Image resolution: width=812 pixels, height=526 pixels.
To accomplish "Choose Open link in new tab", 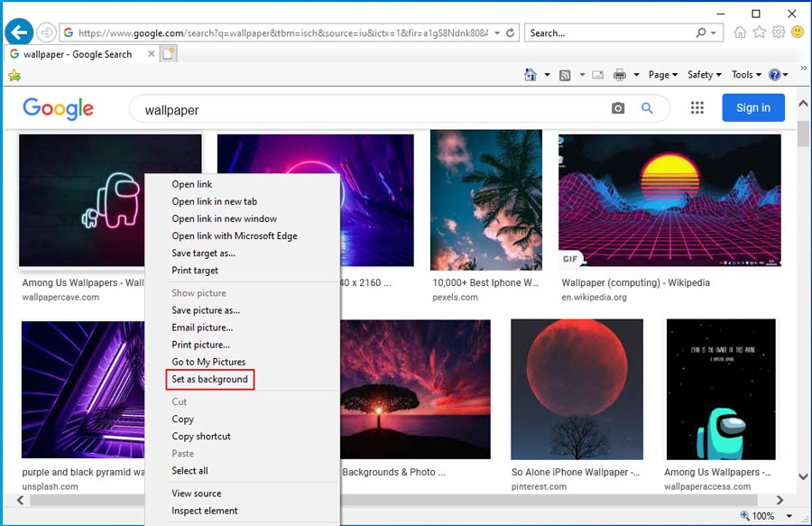I will 215,201.
